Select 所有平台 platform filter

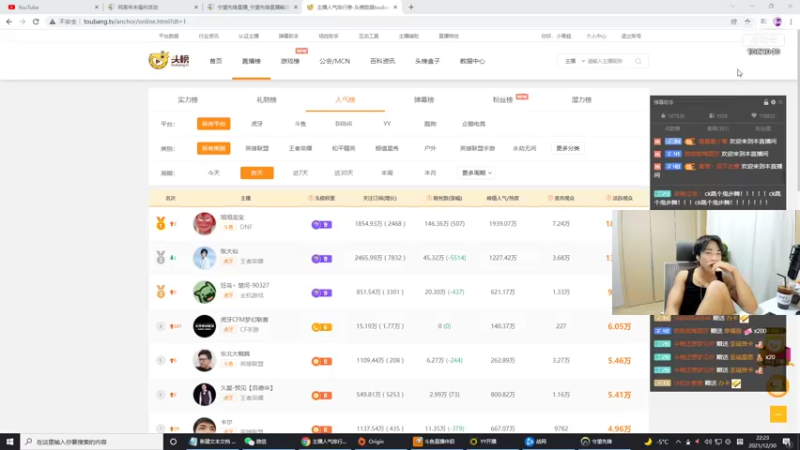(213, 124)
